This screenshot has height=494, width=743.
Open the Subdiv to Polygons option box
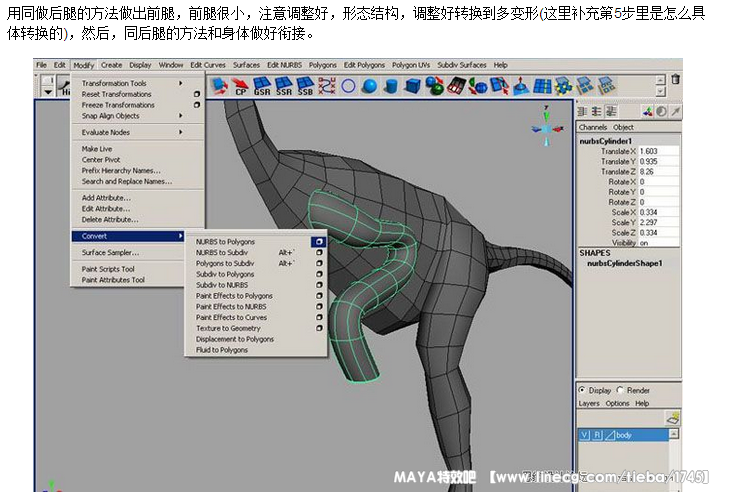[x=319, y=274]
